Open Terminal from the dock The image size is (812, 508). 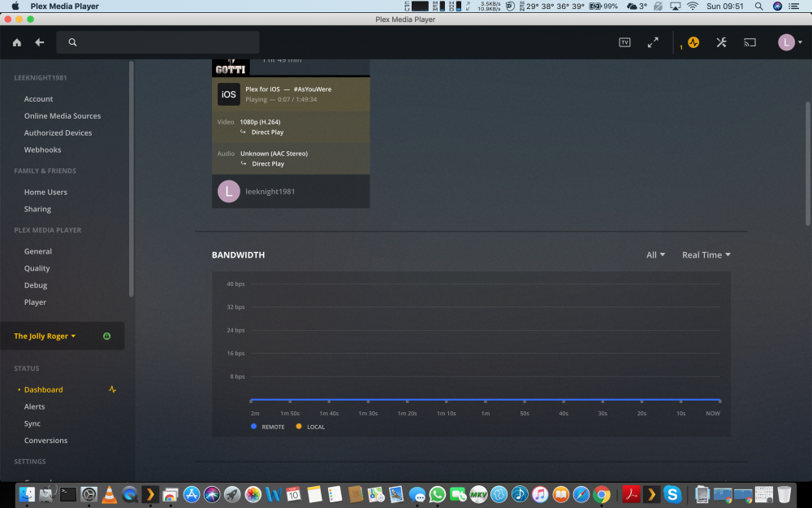point(68,494)
